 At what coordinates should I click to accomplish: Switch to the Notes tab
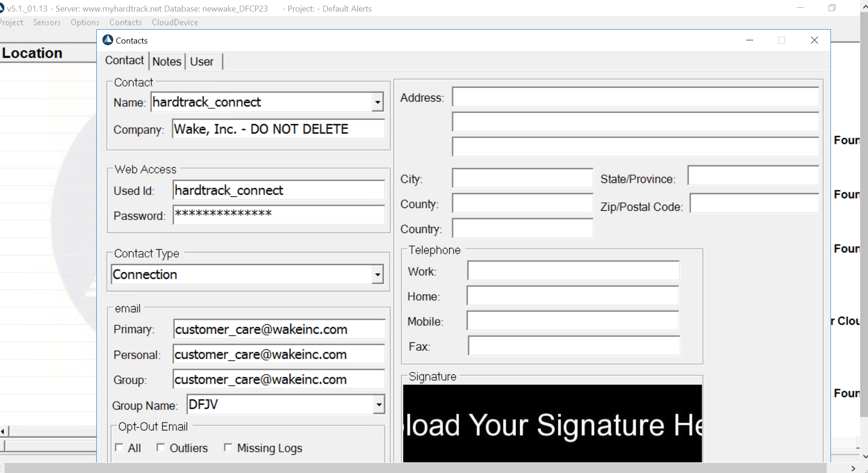(167, 61)
